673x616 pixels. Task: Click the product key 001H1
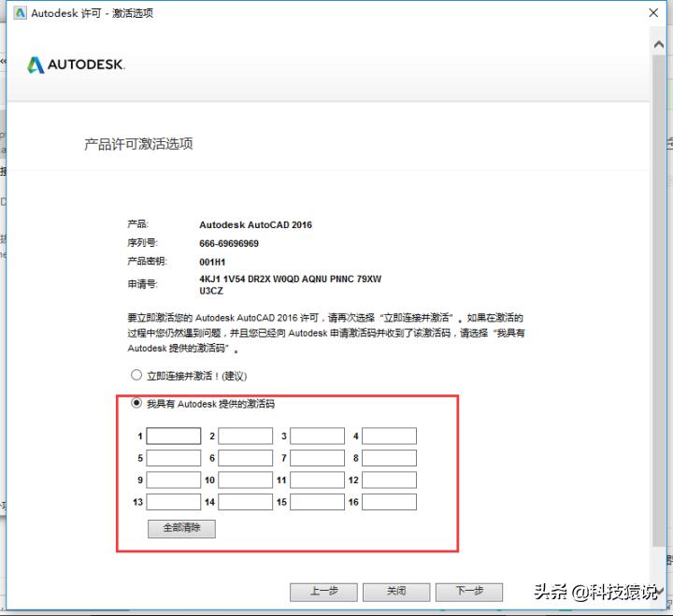212,262
